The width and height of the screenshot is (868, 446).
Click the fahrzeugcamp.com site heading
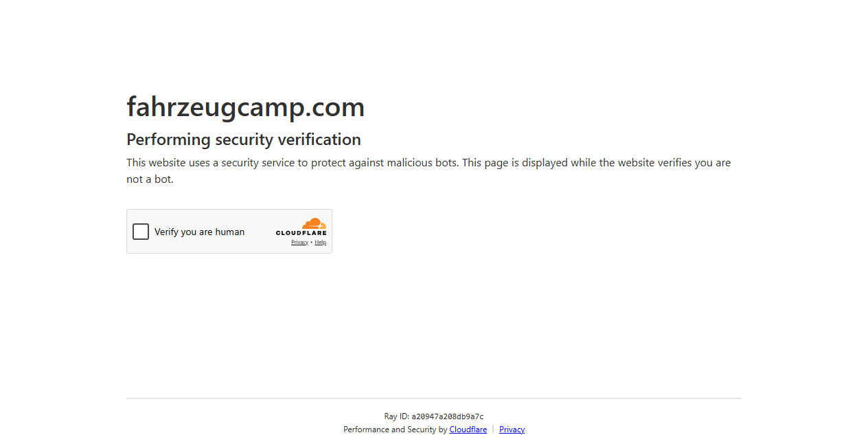[x=246, y=107]
